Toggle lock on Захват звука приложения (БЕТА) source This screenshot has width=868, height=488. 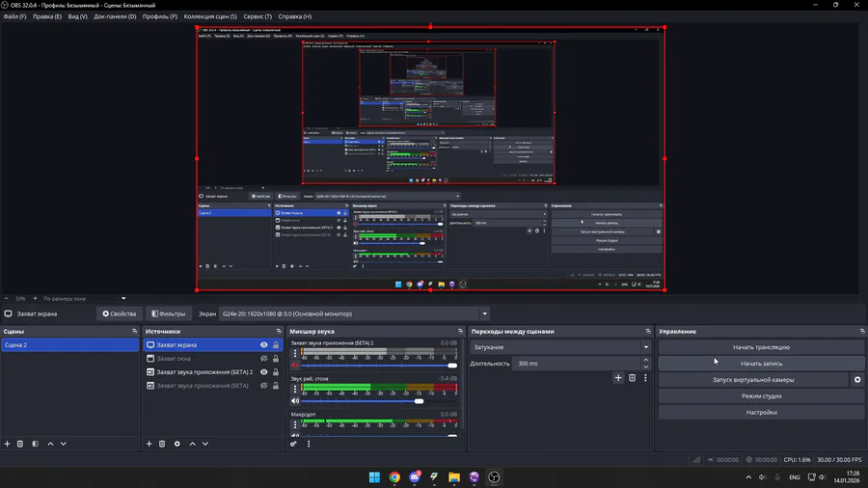tap(276, 386)
